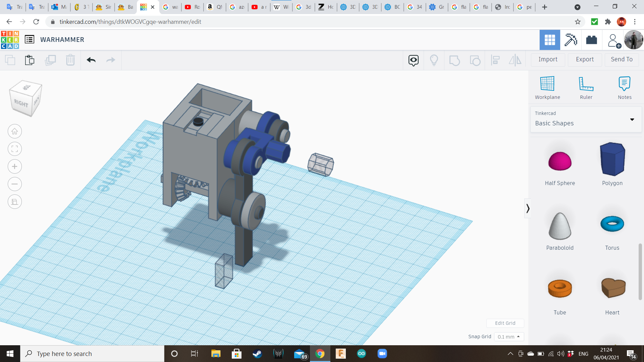Open the Basic Shapes category dropdown
644x362 pixels.
586,119
